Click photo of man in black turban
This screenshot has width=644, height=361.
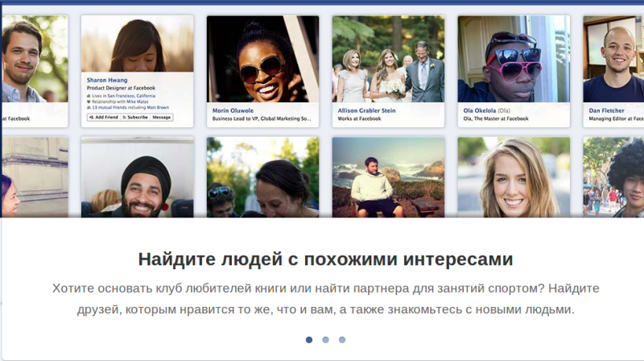tap(137, 177)
